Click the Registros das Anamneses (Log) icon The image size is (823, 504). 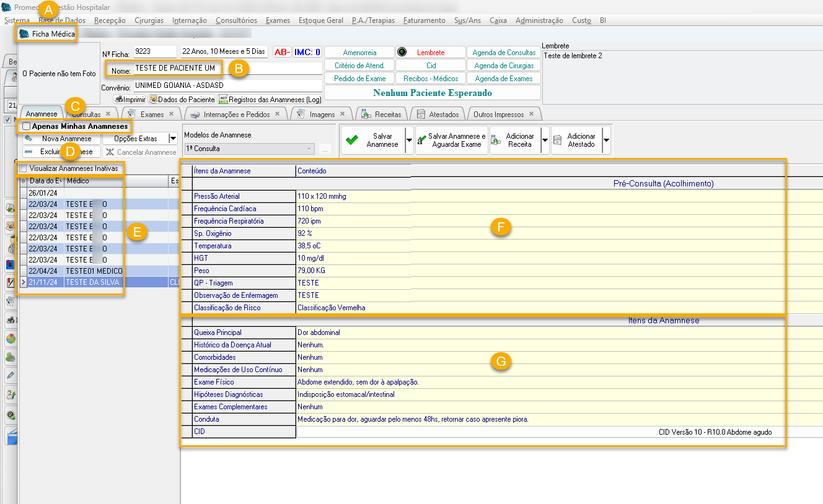pyautogui.click(x=223, y=99)
